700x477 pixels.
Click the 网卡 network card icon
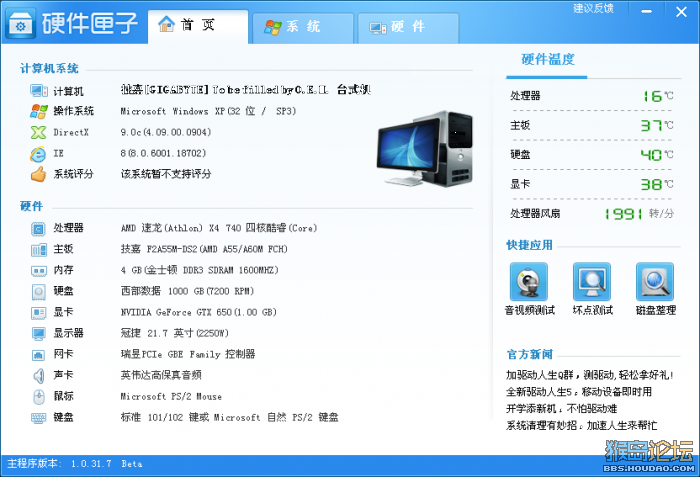click(38, 355)
